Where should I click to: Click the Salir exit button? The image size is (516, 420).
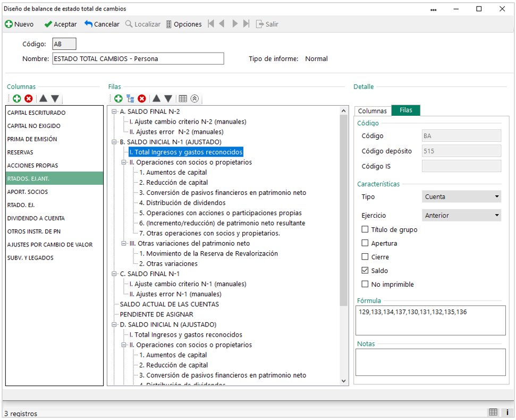click(x=267, y=24)
